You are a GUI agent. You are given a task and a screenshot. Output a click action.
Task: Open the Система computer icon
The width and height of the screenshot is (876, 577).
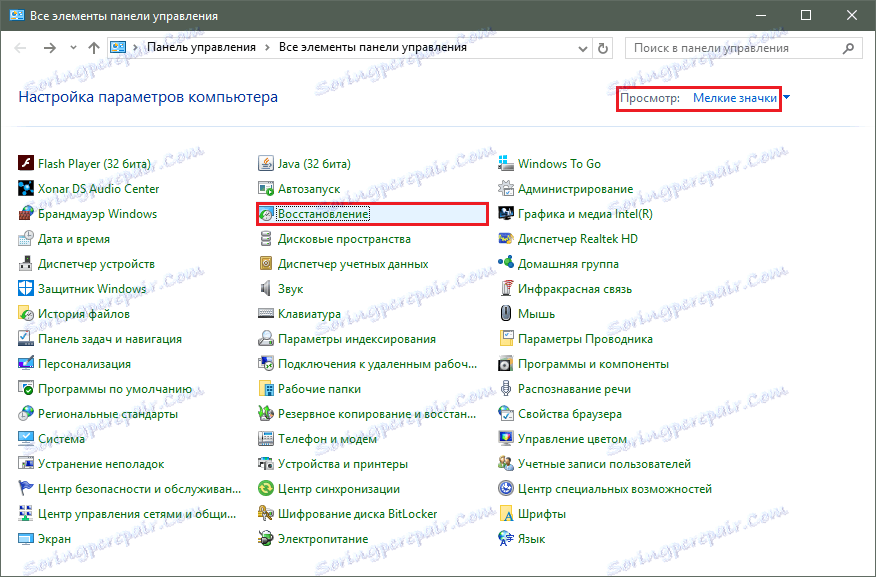tap(26, 439)
